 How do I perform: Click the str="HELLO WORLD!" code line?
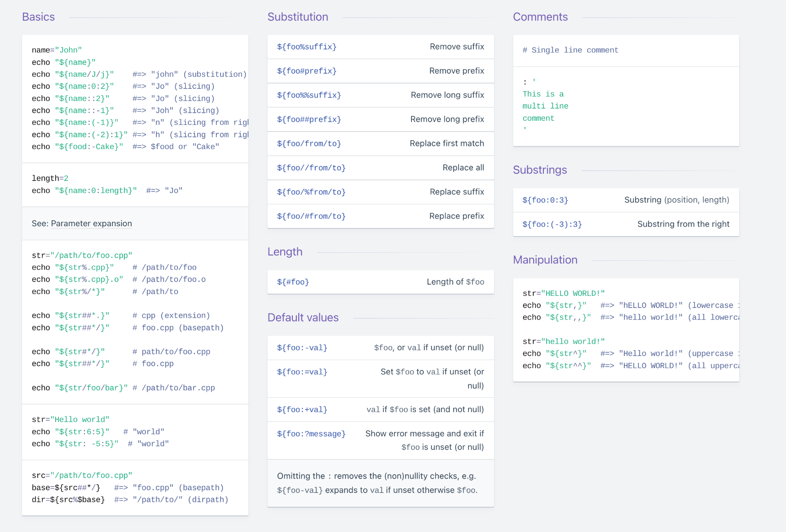pyautogui.click(x=563, y=294)
